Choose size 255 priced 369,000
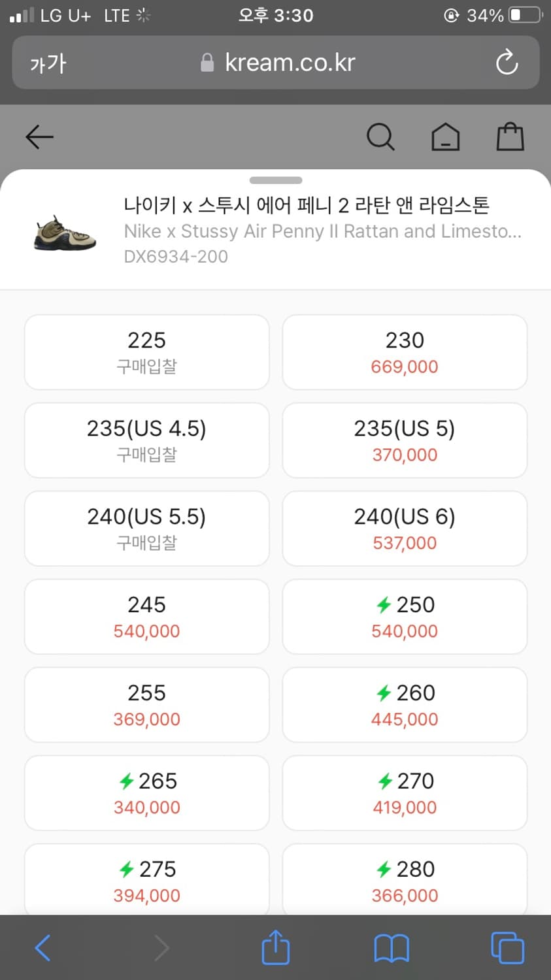 pos(146,705)
